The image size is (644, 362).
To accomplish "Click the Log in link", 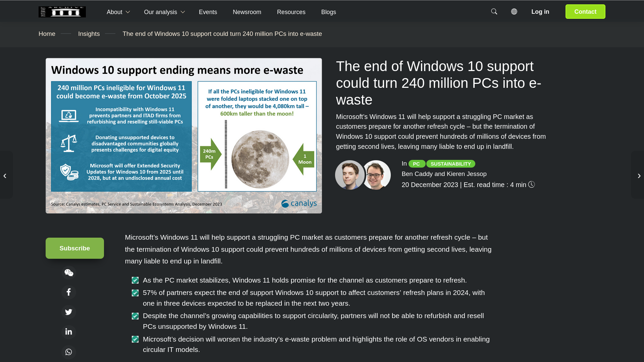I will (540, 12).
